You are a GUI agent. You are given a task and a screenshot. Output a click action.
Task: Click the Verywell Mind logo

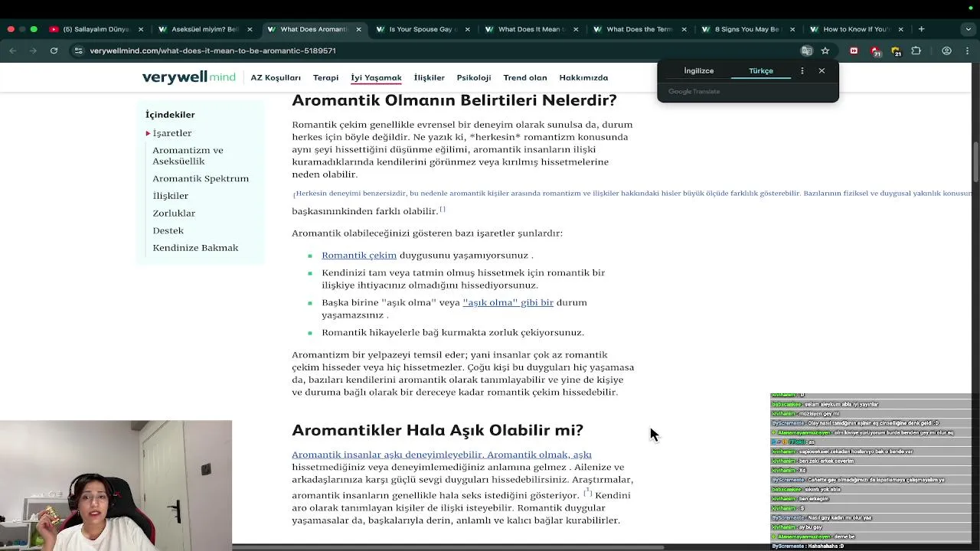pyautogui.click(x=188, y=77)
